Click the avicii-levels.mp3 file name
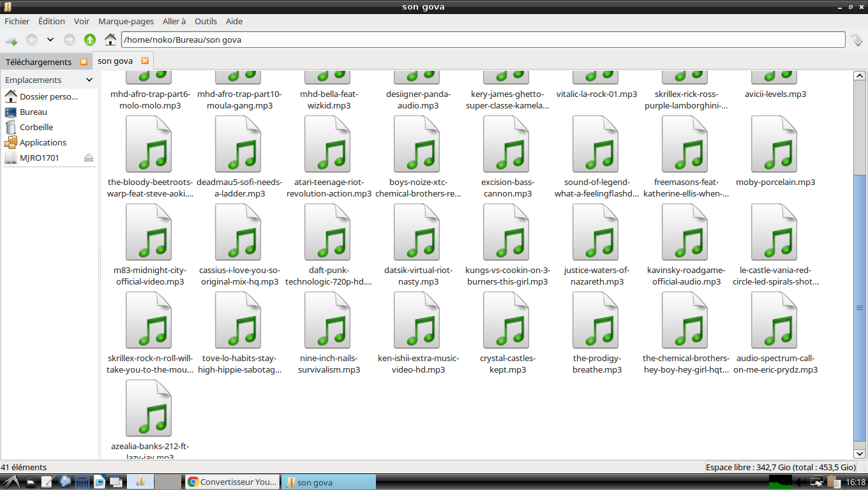The height and width of the screenshot is (490, 868). point(775,94)
